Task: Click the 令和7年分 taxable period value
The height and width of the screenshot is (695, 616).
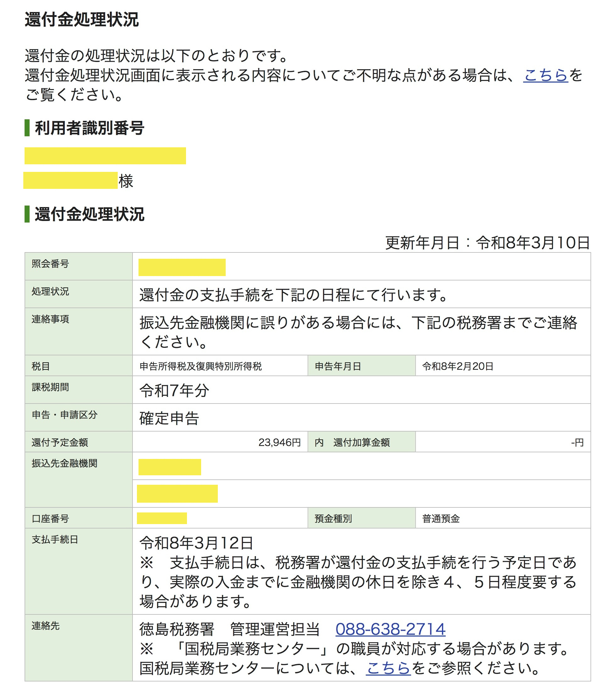Action: coord(174,390)
